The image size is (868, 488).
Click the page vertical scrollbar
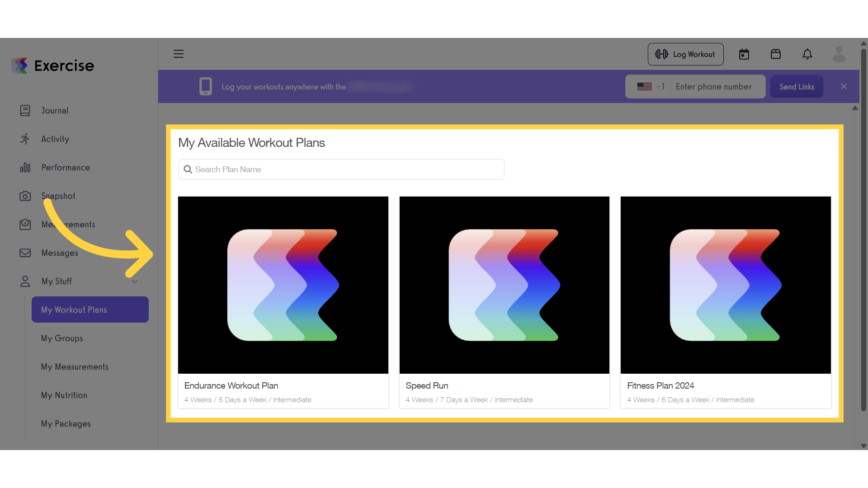pyautogui.click(x=863, y=230)
